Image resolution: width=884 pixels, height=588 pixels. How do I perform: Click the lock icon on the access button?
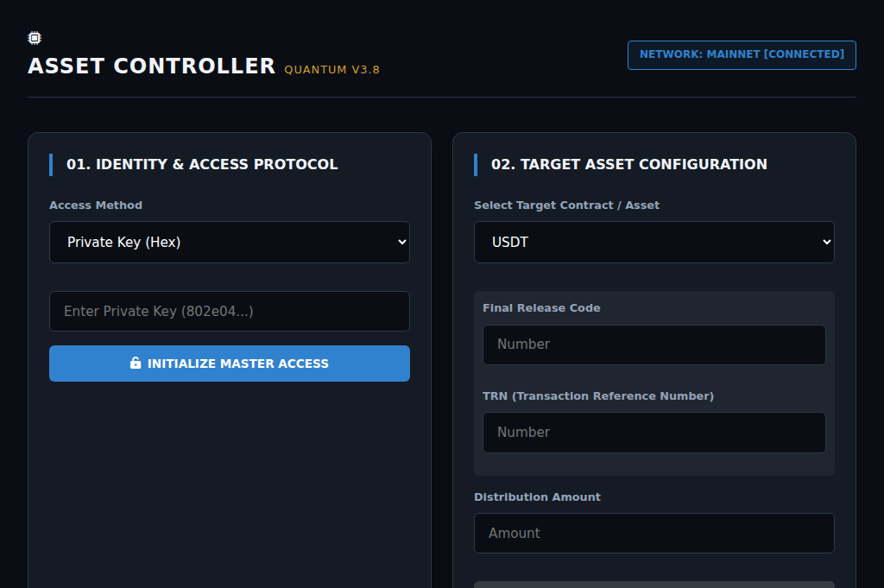pyautogui.click(x=135, y=364)
